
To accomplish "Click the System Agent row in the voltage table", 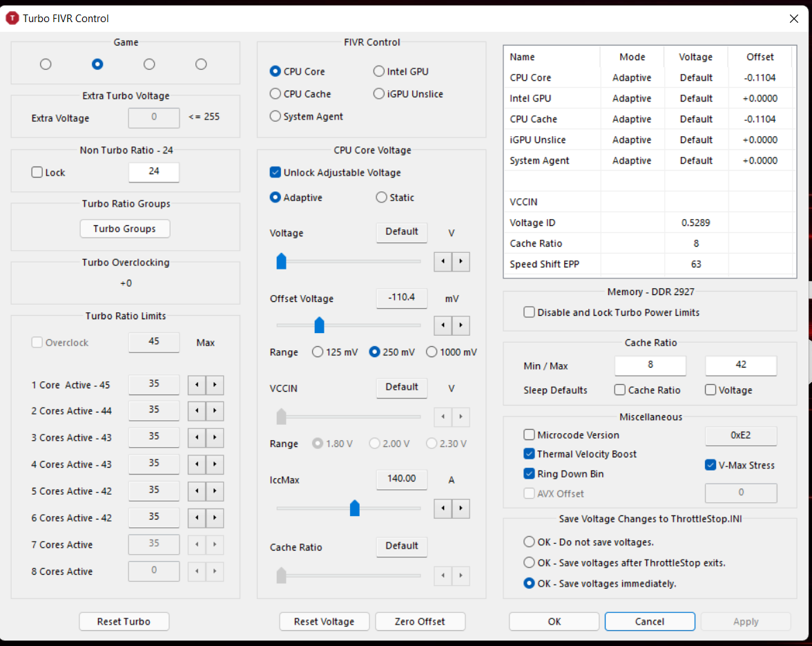I will (x=649, y=160).
